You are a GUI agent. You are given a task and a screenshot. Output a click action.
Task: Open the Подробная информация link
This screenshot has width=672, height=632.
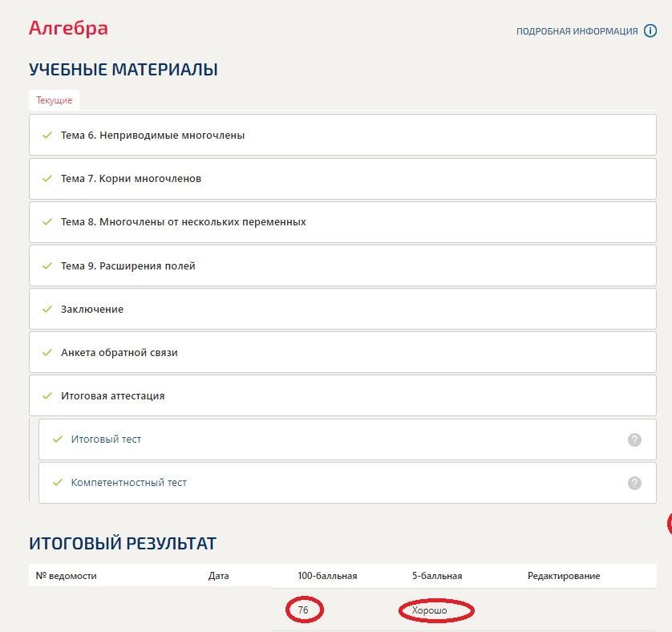coord(577,31)
